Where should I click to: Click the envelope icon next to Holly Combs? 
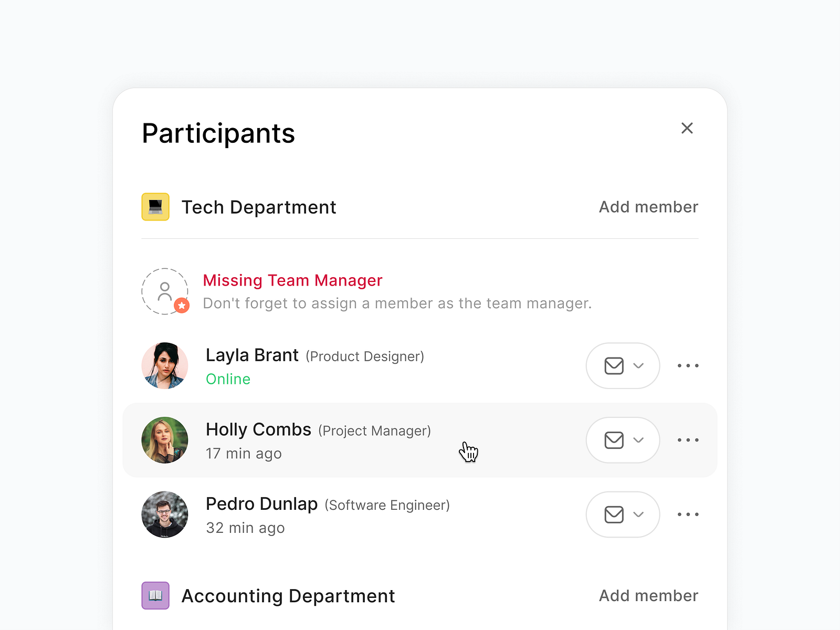tap(614, 440)
